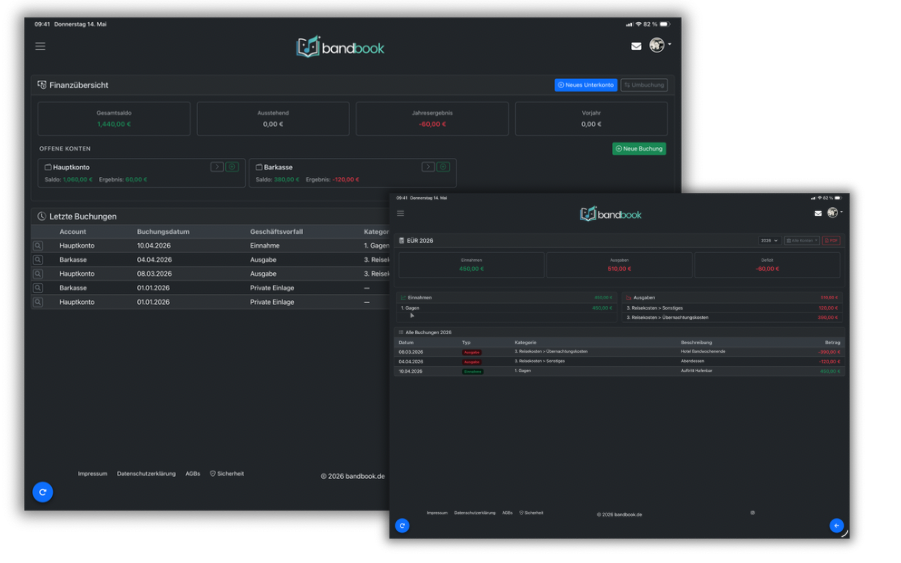The image size is (901, 563).
Task: View details of the 10.04.2026 Hauptkonto booking
Action: pos(38,246)
